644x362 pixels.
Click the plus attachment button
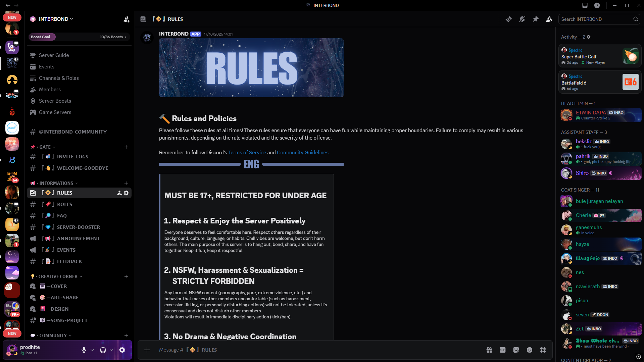147,350
